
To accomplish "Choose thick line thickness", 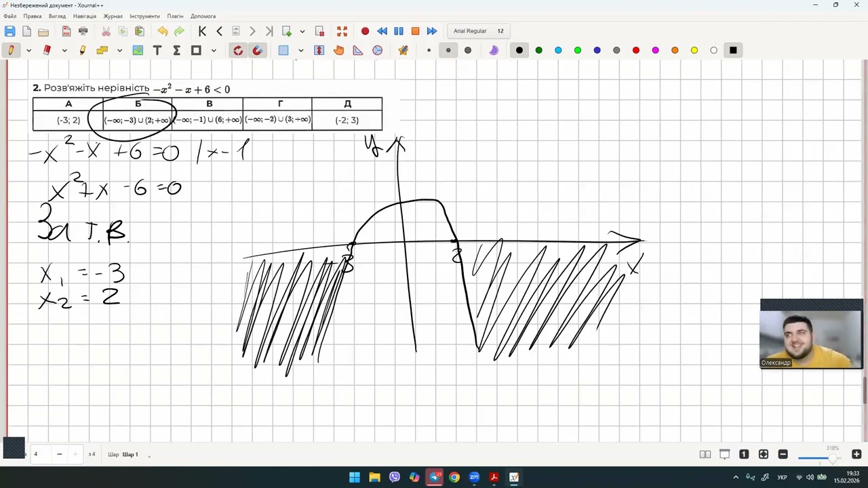I will click(x=468, y=50).
